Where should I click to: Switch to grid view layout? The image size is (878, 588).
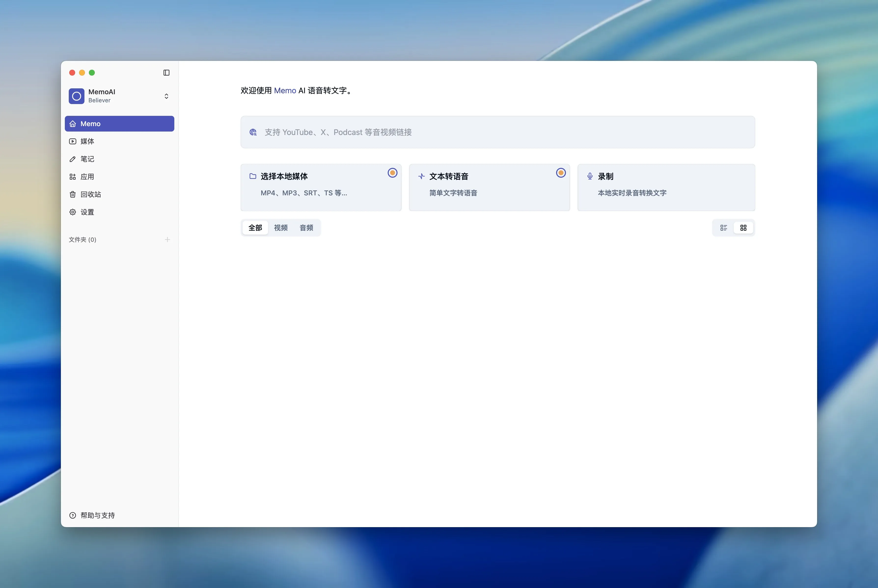(x=743, y=228)
